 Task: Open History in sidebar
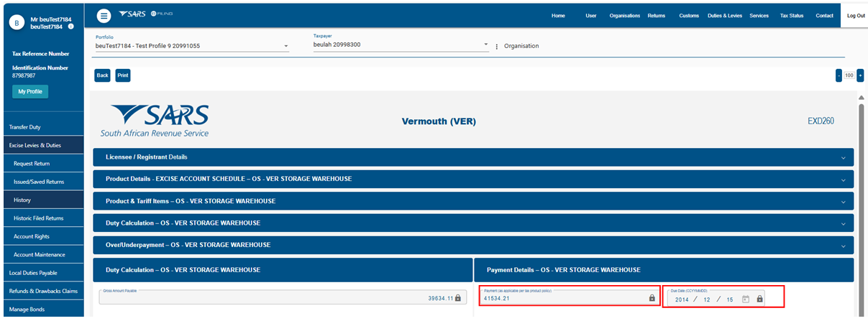tap(42, 200)
